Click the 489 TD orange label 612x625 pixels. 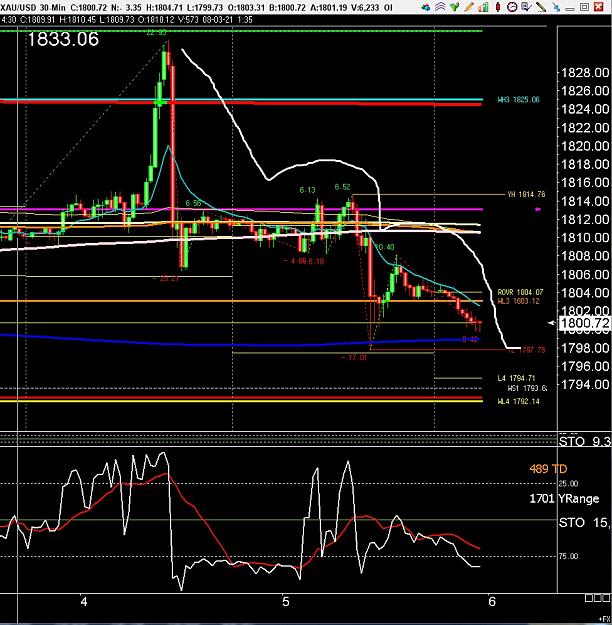[x=548, y=469]
